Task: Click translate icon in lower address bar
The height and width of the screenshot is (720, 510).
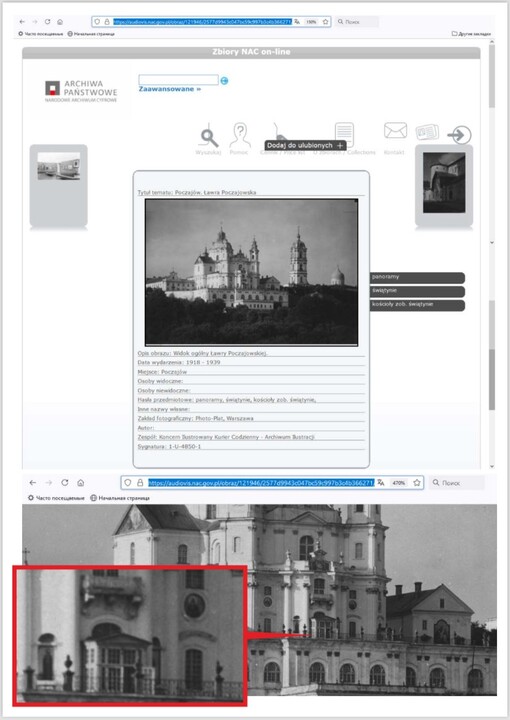Action: click(x=381, y=483)
